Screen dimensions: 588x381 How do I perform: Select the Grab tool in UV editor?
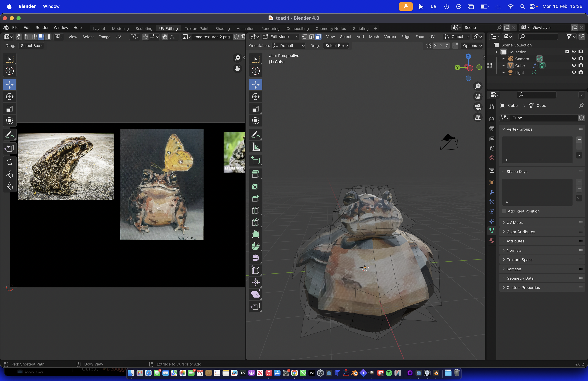[9, 162]
